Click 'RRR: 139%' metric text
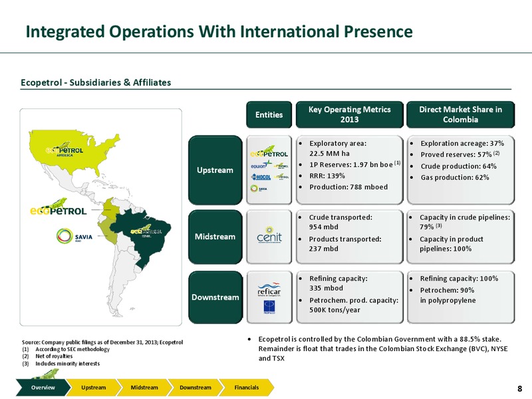 coord(327,176)
